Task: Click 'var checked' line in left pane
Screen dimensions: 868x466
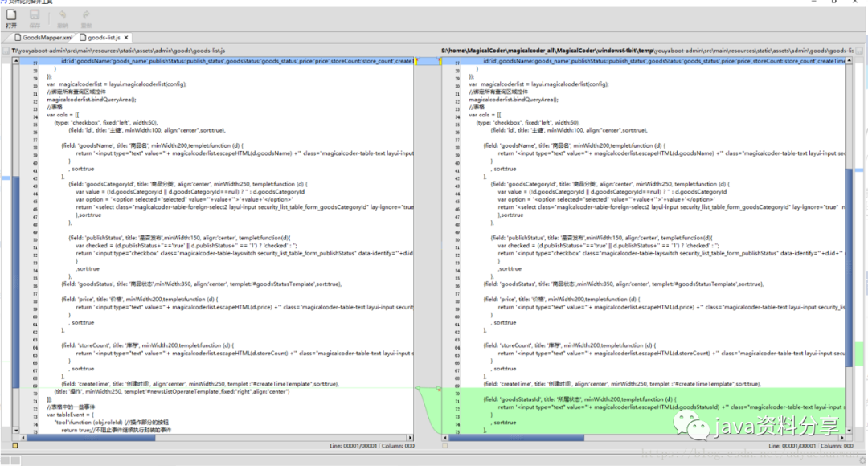Action: pos(186,245)
